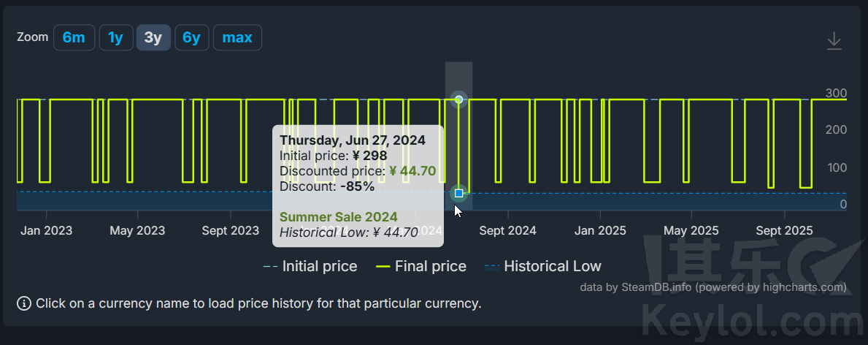
Task: Click the 300 value on the price axis
Action: point(836,93)
